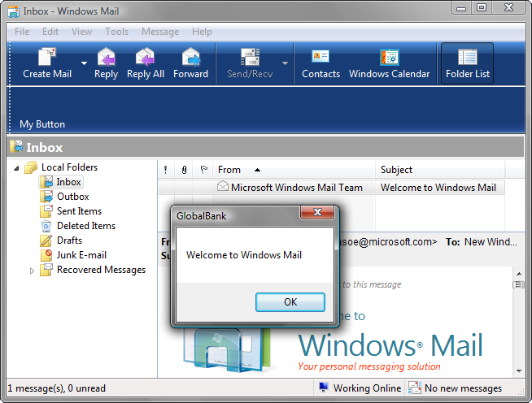
Task: Click the message envelope icon in list
Action: point(223,186)
